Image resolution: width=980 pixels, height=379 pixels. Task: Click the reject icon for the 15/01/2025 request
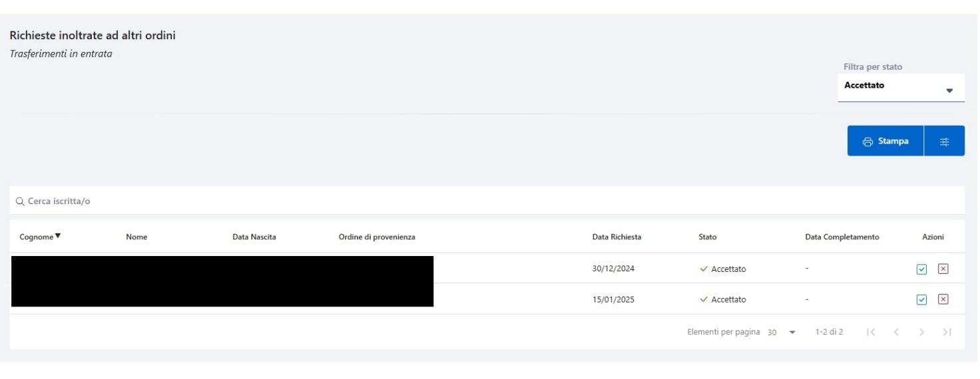[x=943, y=299]
